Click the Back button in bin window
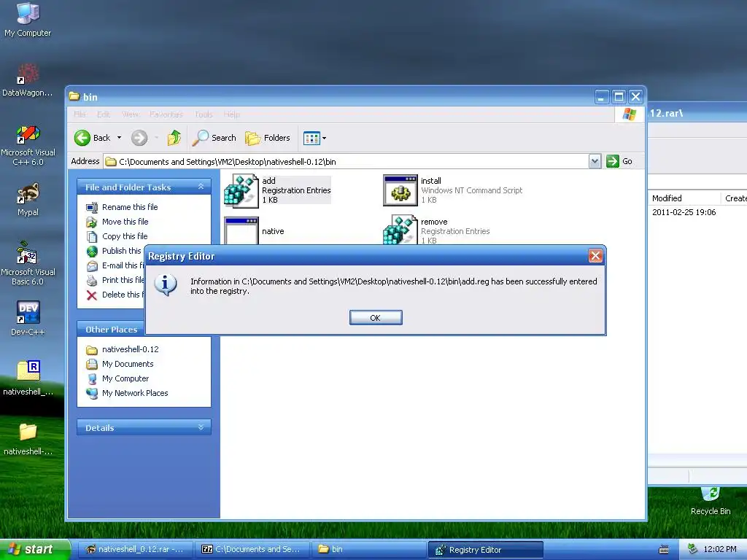Screen dimensions: 747x560 click(93, 138)
